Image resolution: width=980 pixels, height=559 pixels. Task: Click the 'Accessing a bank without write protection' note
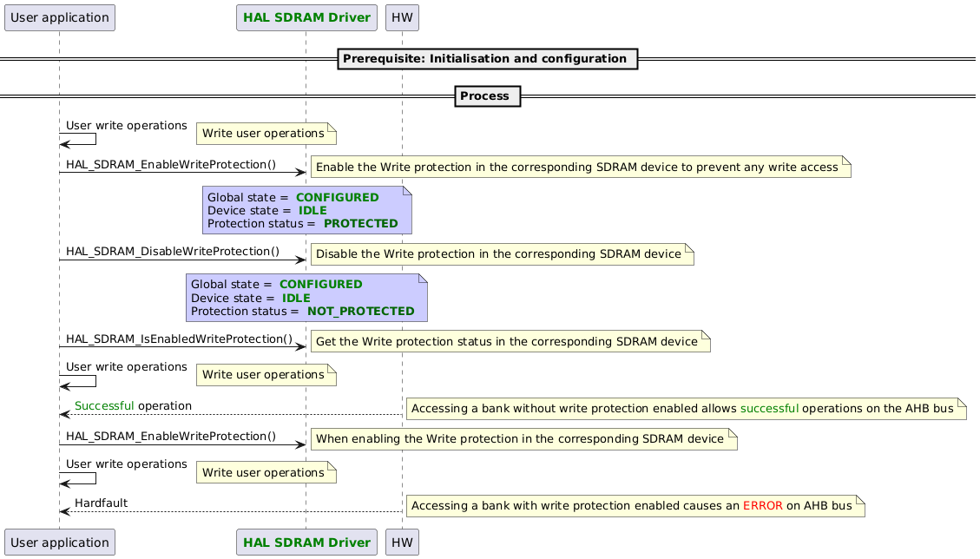click(x=687, y=408)
